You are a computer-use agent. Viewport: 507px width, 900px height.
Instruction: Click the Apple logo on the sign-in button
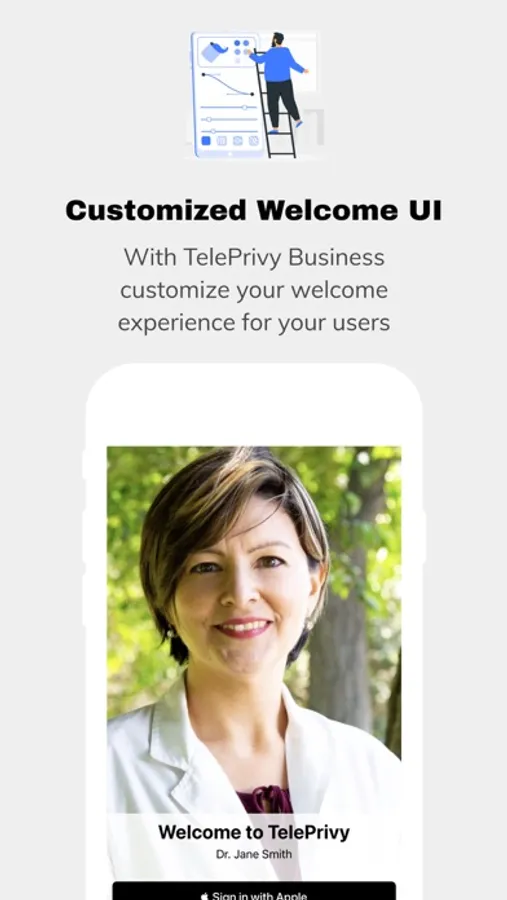tap(204, 896)
